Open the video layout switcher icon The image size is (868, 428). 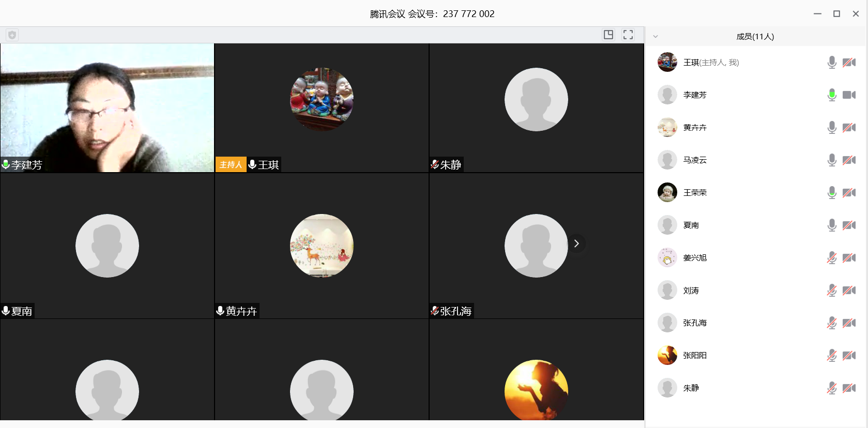(x=608, y=35)
